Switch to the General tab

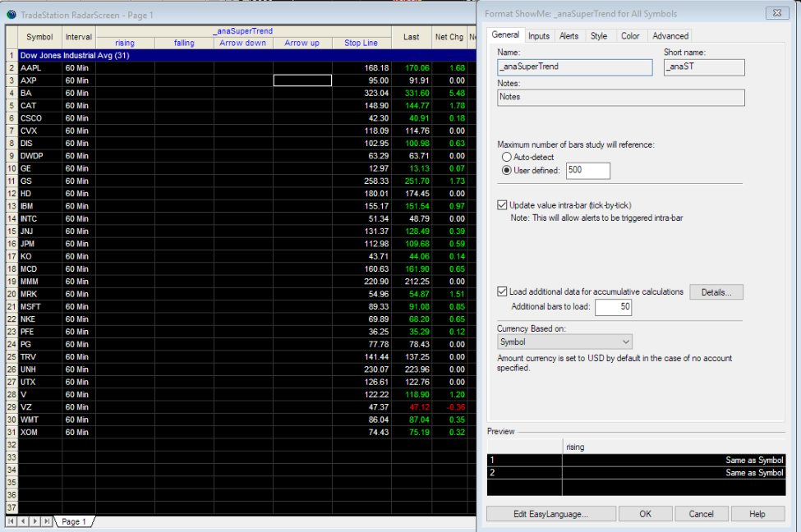(505, 34)
